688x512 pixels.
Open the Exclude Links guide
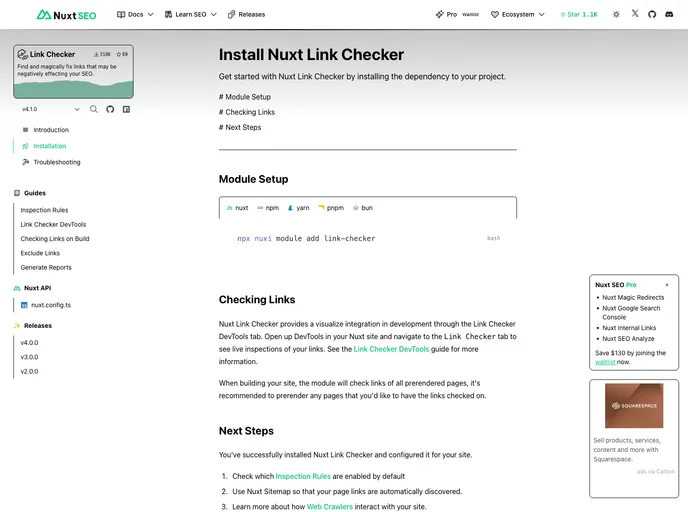click(40, 253)
